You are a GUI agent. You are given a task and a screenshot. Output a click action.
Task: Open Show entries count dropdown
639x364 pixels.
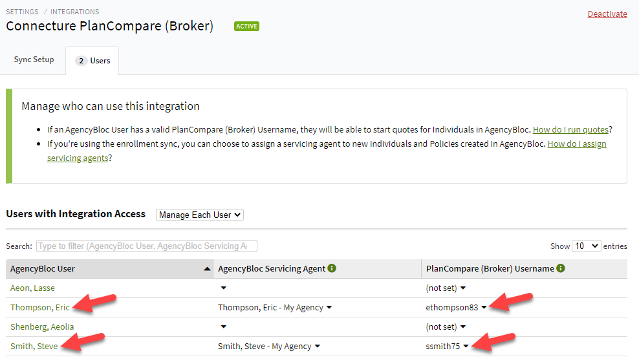point(586,246)
